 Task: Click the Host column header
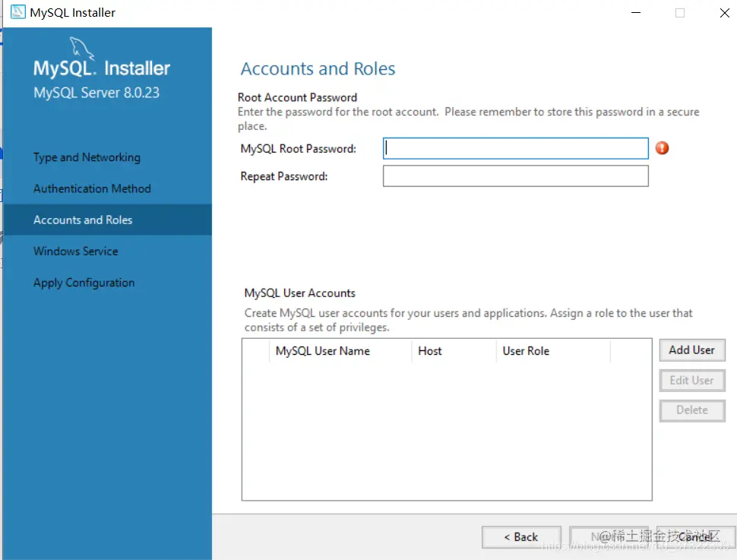454,351
